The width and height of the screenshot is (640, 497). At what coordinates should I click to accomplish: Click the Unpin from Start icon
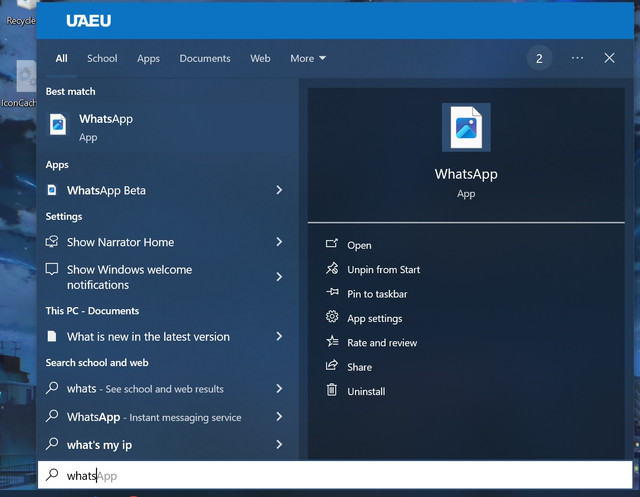[332, 268]
